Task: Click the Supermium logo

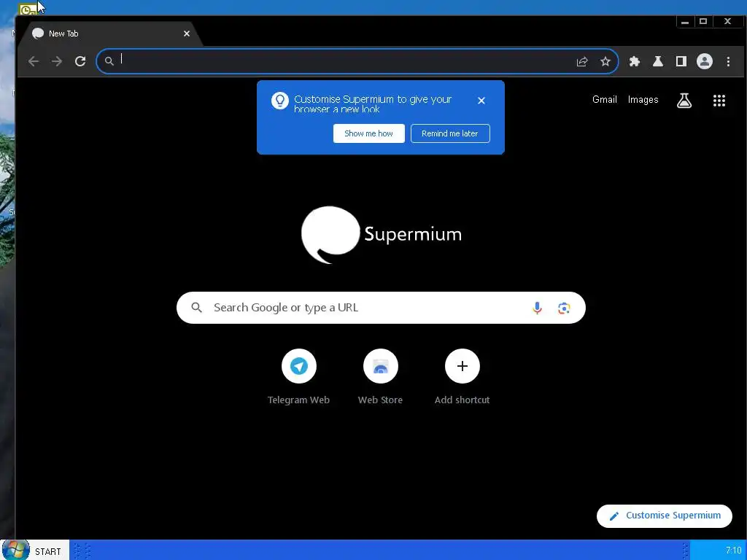Action: pyautogui.click(x=381, y=235)
